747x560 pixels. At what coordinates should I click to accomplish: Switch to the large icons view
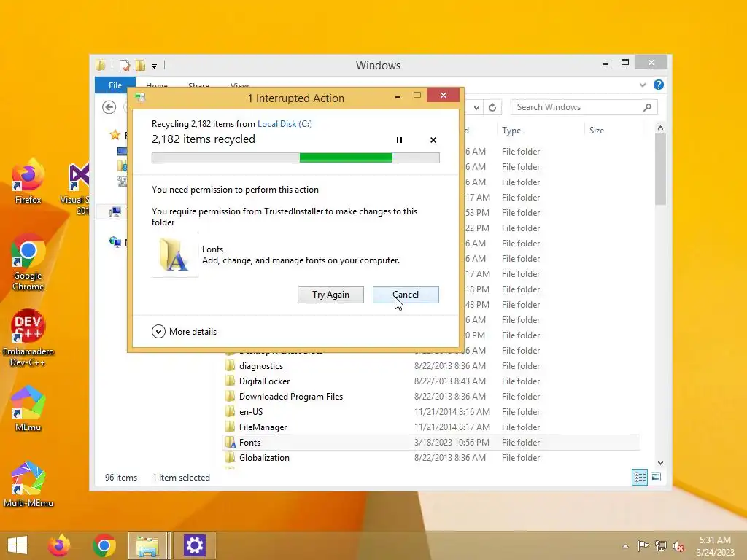click(x=656, y=477)
